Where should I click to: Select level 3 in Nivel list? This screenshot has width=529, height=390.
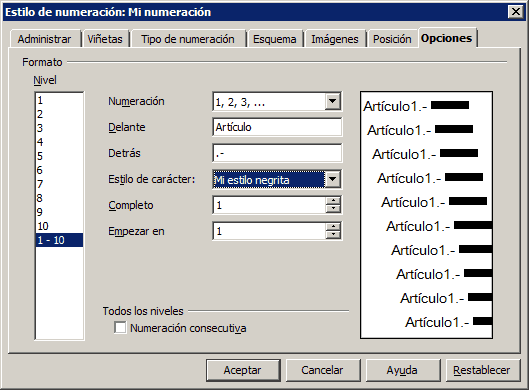click(59, 128)
